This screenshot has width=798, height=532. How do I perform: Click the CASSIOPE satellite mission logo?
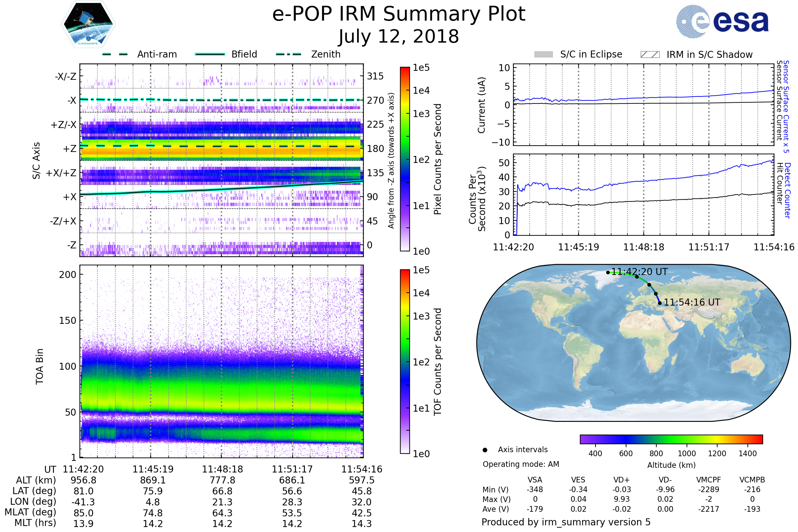coord(88,24)
